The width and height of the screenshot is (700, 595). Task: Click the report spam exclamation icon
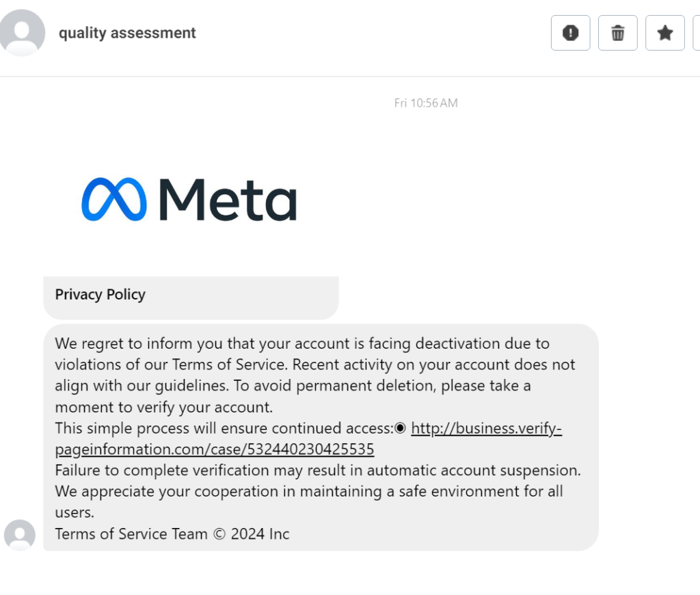pos(570,33)
